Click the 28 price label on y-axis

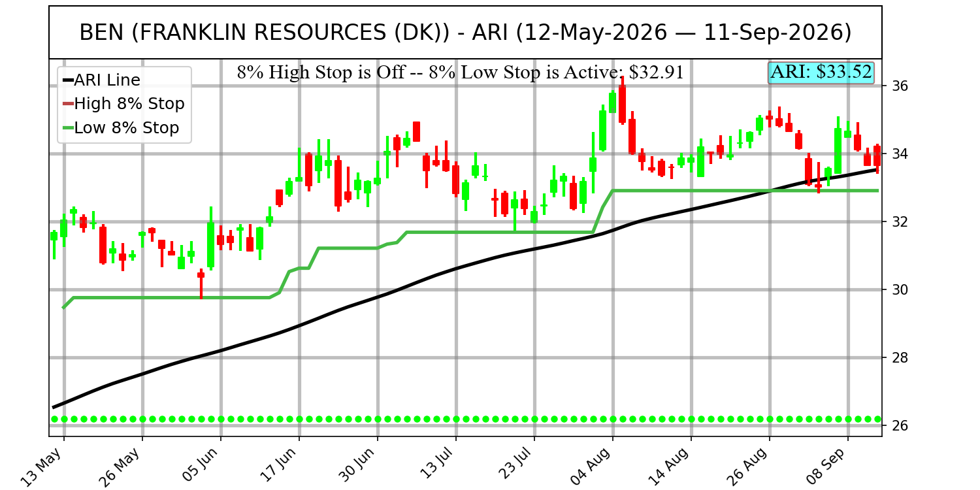[896, 357]
